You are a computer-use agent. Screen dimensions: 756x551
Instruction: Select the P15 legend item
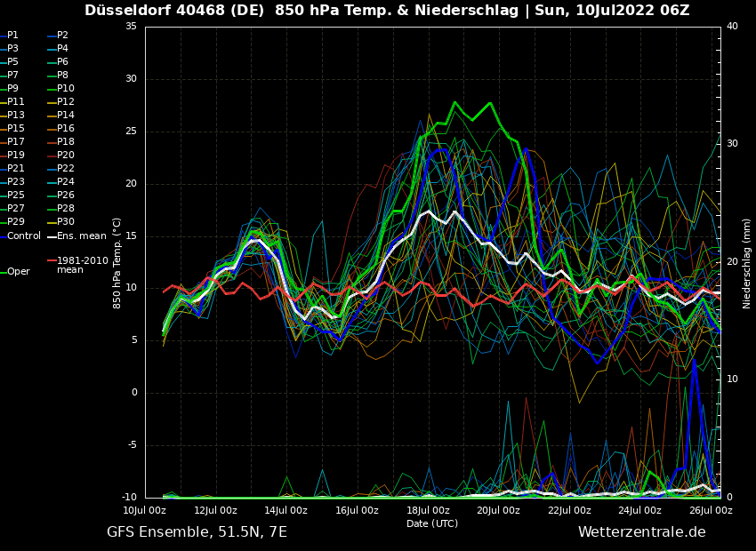16,129
